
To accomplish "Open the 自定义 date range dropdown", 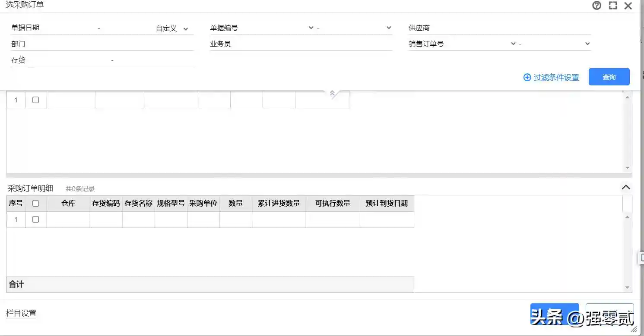I will [x=186, y=29].
